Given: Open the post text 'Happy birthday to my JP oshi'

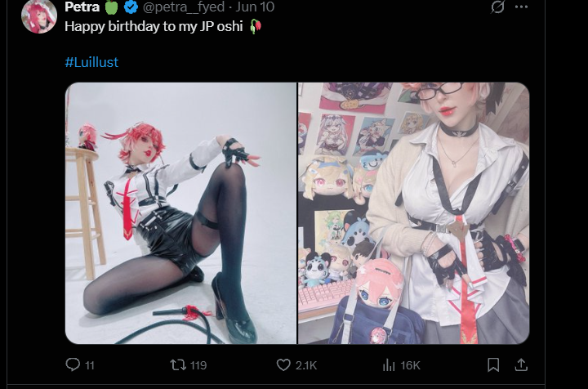Looking at the screenshot, I should (154, 26).
